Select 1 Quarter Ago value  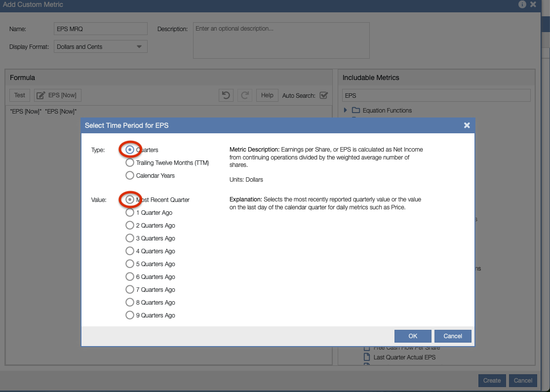click(x=130, y=212)
